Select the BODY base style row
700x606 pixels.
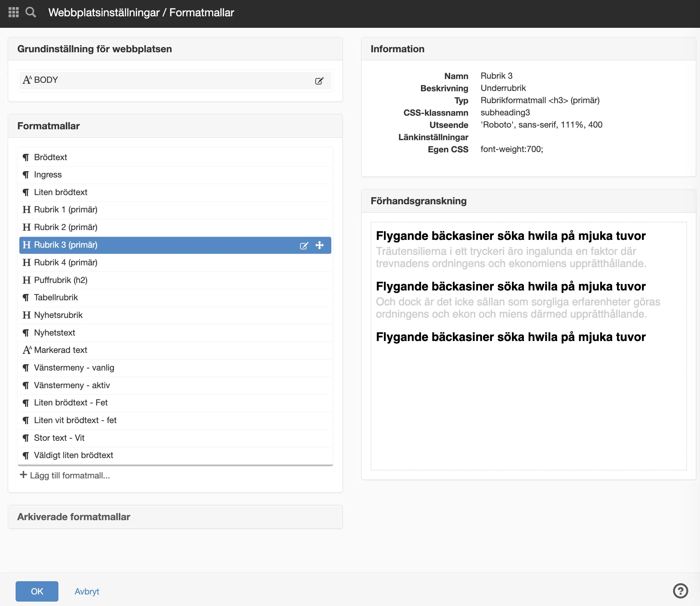click(175, 80)
